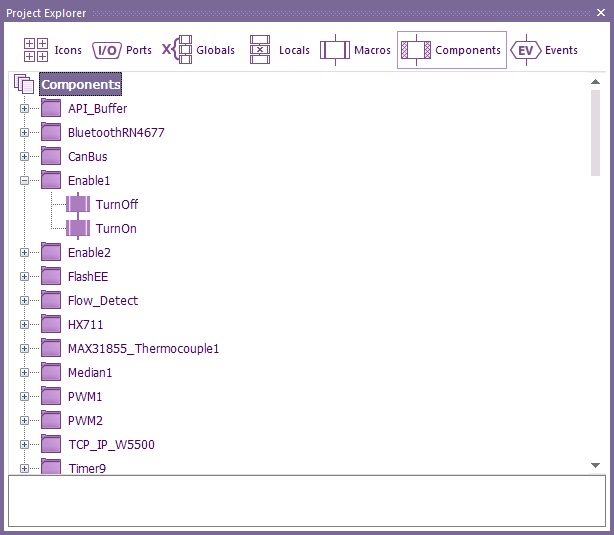This screenshot has height=535, width=614.
Task: Click the scrollbar down arrow
Action: (x=596, y=465)
